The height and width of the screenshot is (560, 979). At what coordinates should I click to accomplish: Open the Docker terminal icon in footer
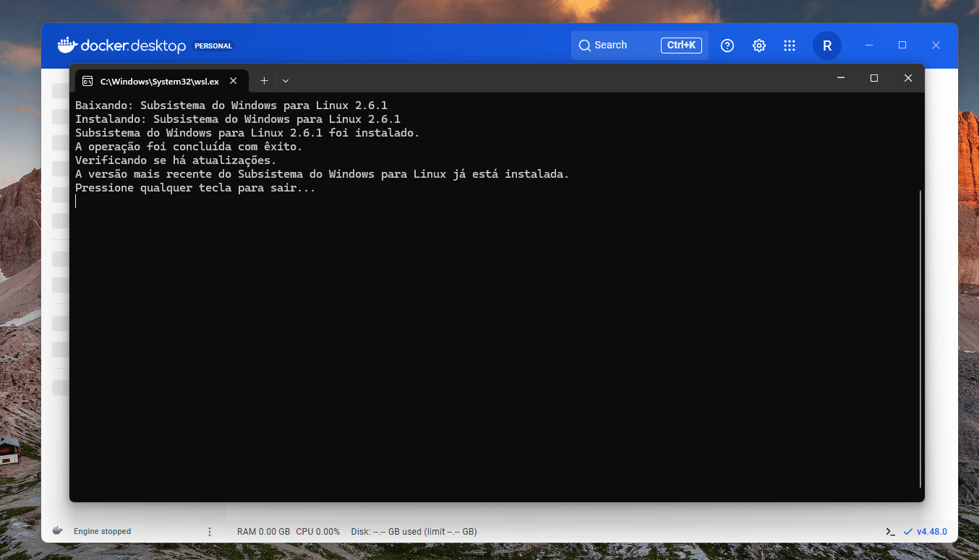pyautogui.click(x=890, y=532)
